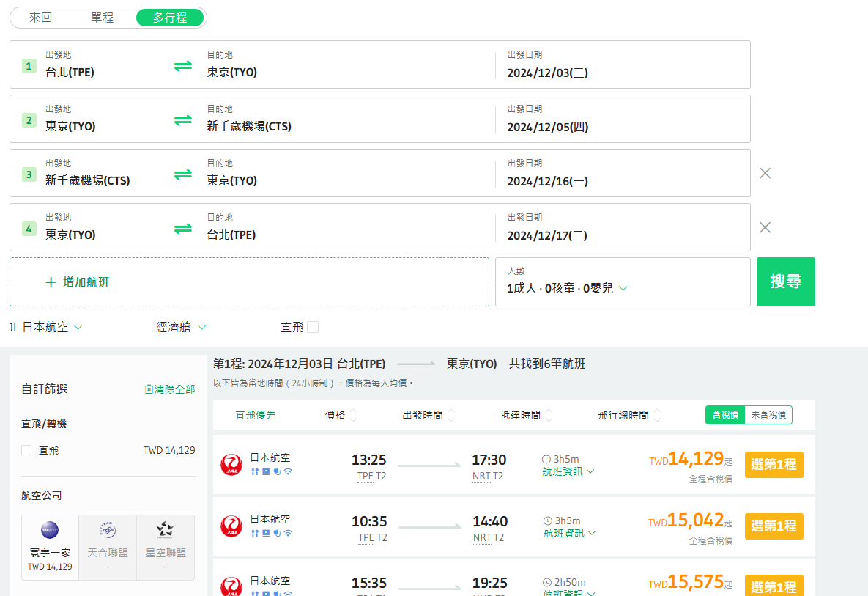The image size is (868, 596).
Task: Tick the 直飛 checkbox under search options
Action: coord(313,327)
